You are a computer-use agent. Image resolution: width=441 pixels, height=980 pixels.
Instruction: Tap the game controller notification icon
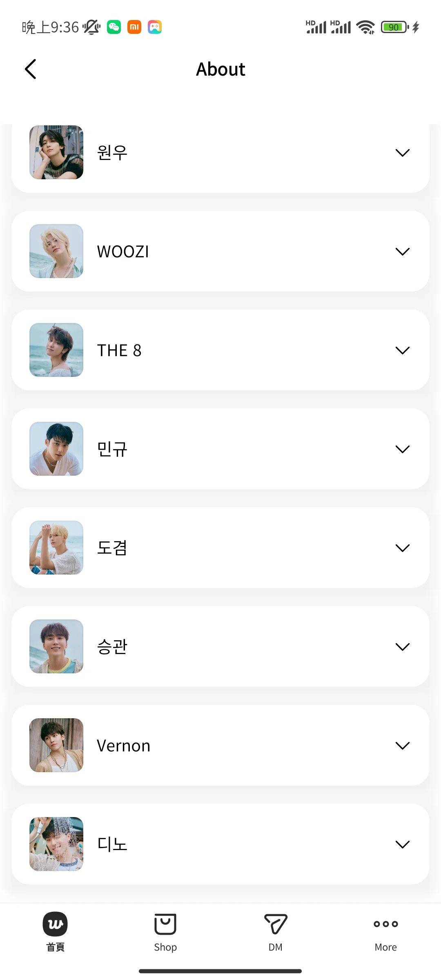click(x=155, y=27)
